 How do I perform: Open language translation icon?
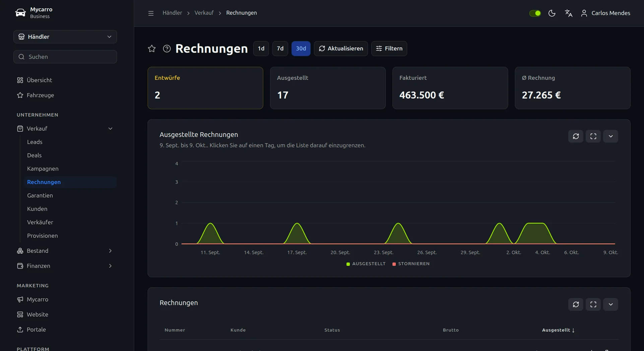(569, 13)
